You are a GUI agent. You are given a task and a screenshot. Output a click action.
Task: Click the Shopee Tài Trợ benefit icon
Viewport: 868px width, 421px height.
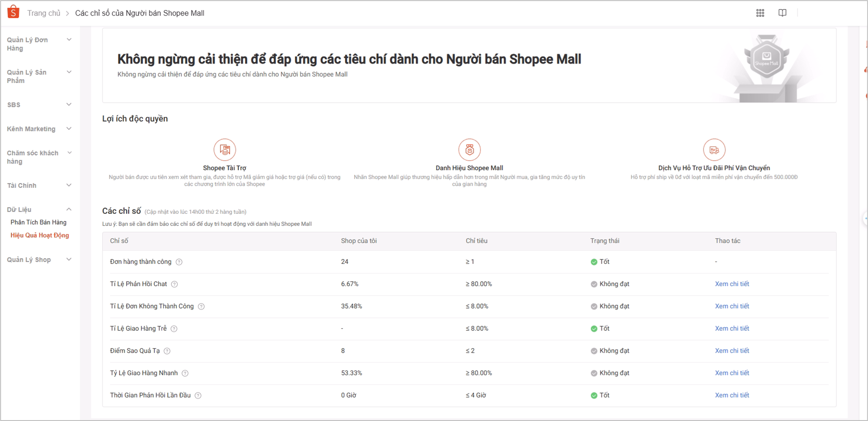pos(224,150)
